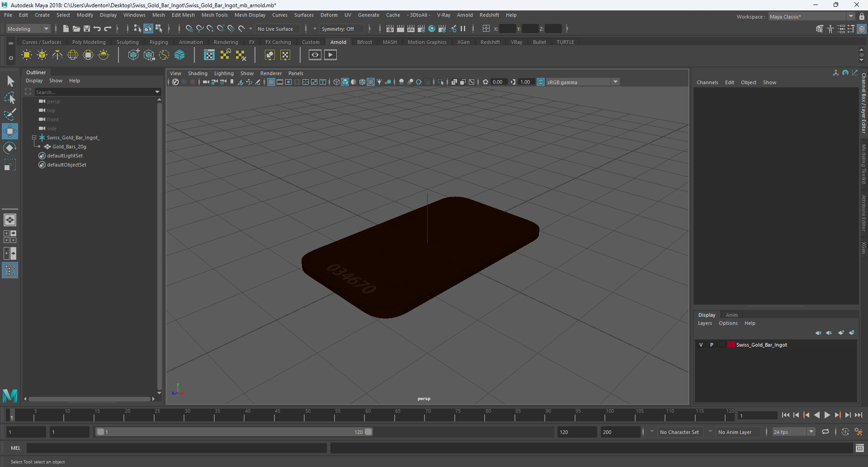868x467 pixels.
Task: Toggle visibility V of Swiss_Gold_Bar_Ingot layer
Action: (x=701, y=345)
